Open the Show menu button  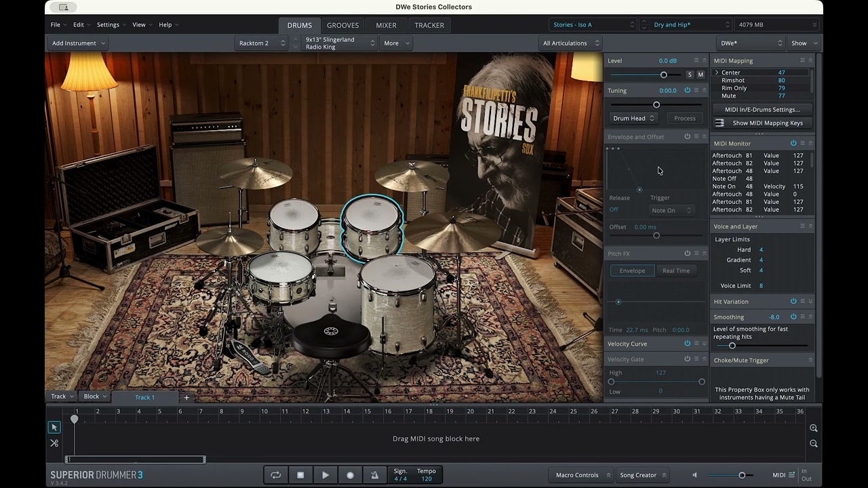coord(803,43)
